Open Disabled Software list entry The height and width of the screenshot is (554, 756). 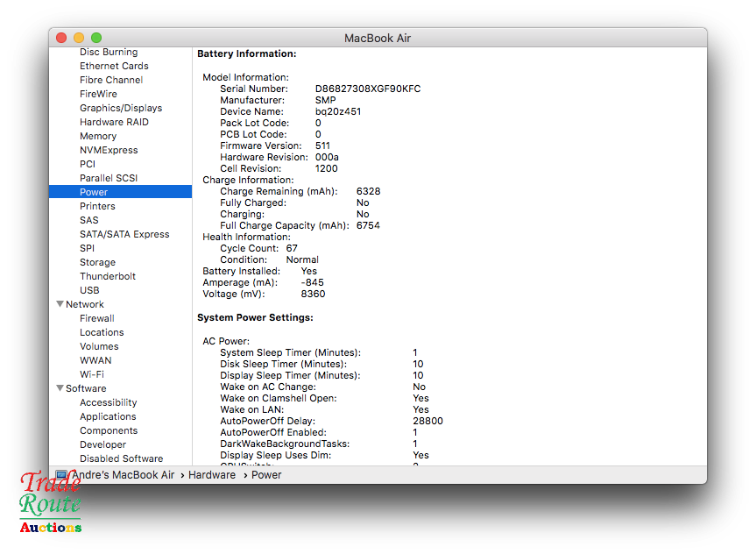(121, 458)
